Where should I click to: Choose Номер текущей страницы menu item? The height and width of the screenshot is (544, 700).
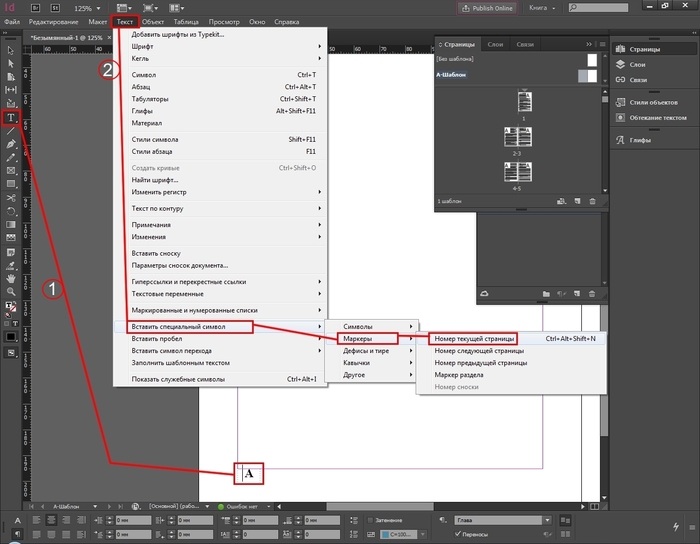point(472,339)
